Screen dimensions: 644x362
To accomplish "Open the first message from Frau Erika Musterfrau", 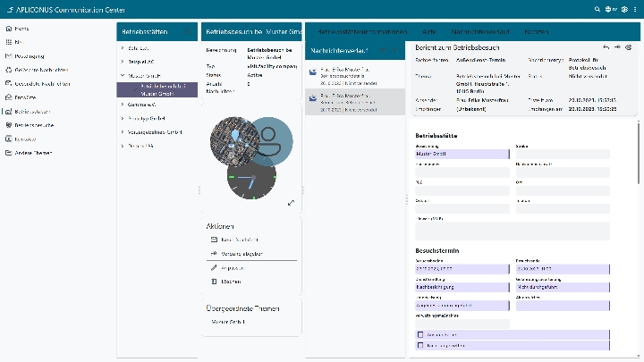I will coord(355,76).
